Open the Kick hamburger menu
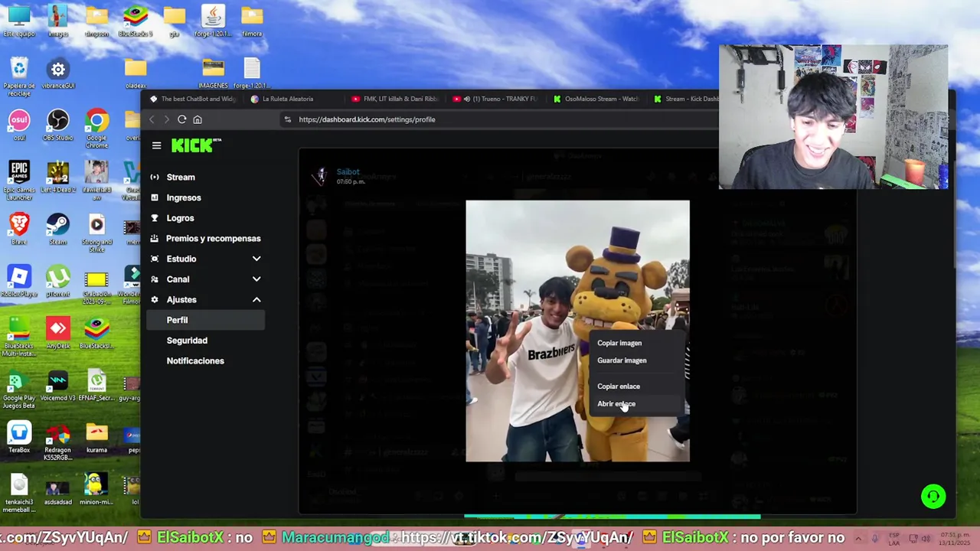The width and height of the screenshot is (980, 551). [x=156, y=145]
